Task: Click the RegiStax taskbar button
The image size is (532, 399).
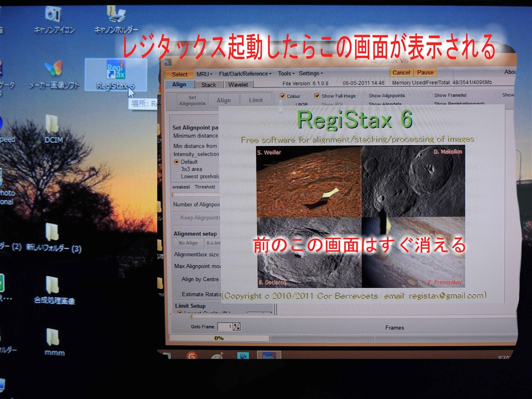Action: coord(269,355)
